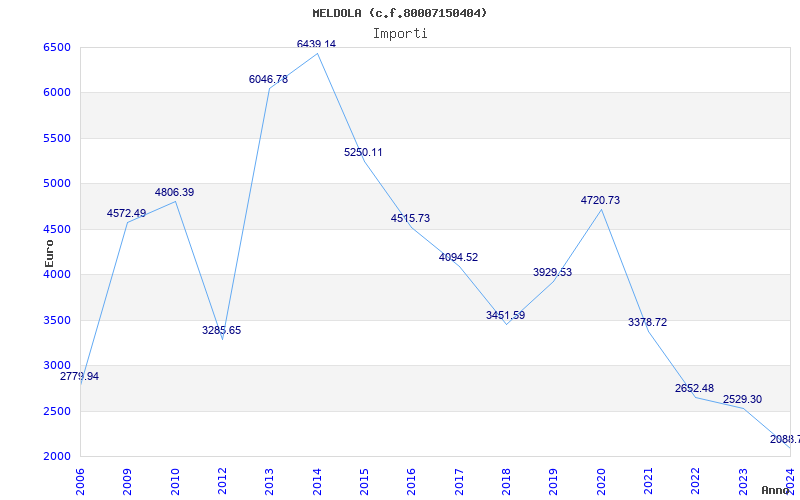This screenshot has width=800, height=500.
Task: Click the 5500 y-axis tick label
Action: point(56,138)
